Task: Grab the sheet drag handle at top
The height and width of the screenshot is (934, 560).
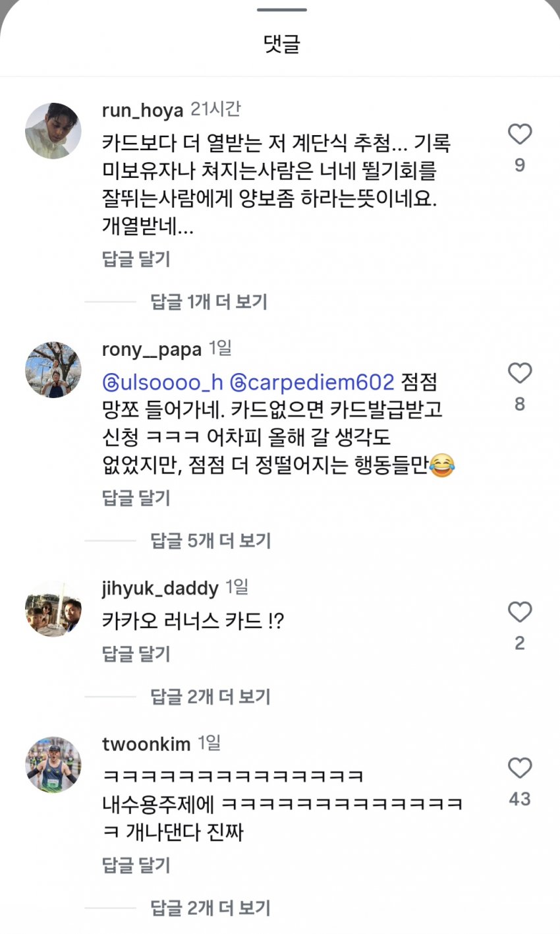Action: (281, 10)
